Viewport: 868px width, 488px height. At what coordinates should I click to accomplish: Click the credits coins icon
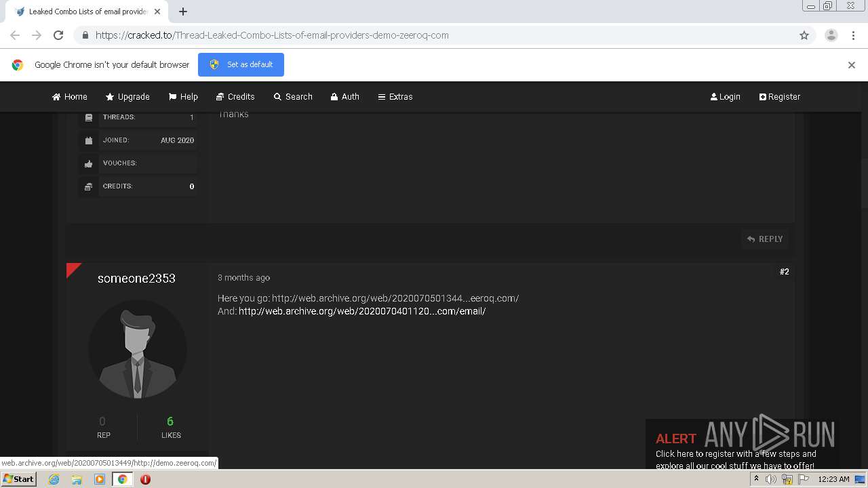pos(89,186)
